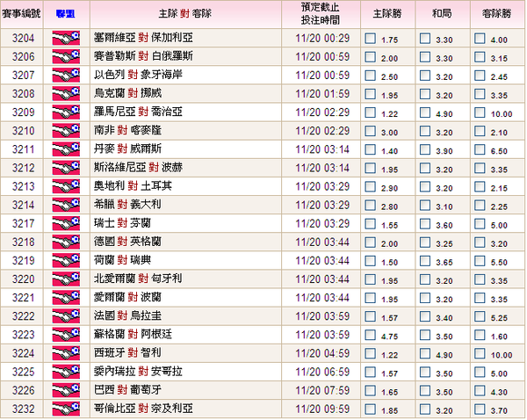Click the league icon for match 3213

(x=66, y=186)
